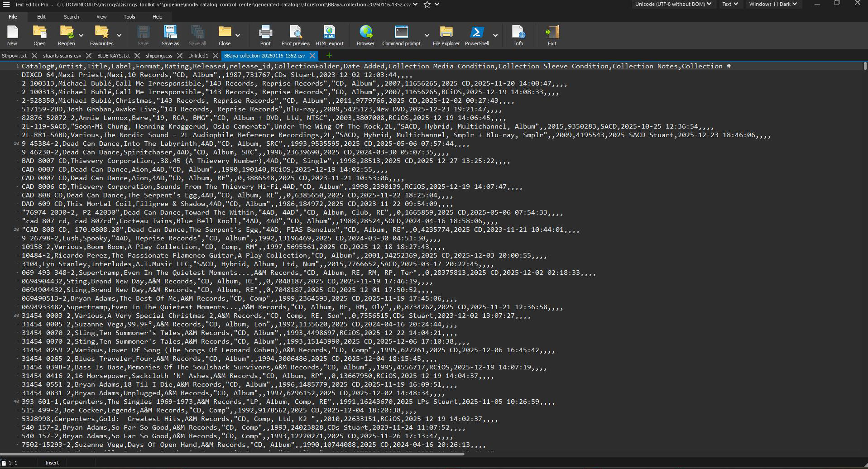Expand the Reopen dropdown arrow
868x469 pixels.
point(81,35)
